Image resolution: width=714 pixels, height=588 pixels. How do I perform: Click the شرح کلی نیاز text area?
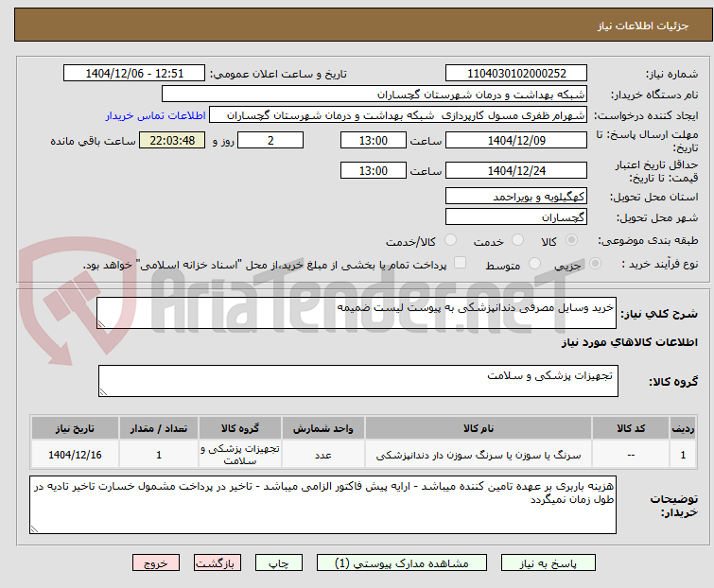click(357, 313)
